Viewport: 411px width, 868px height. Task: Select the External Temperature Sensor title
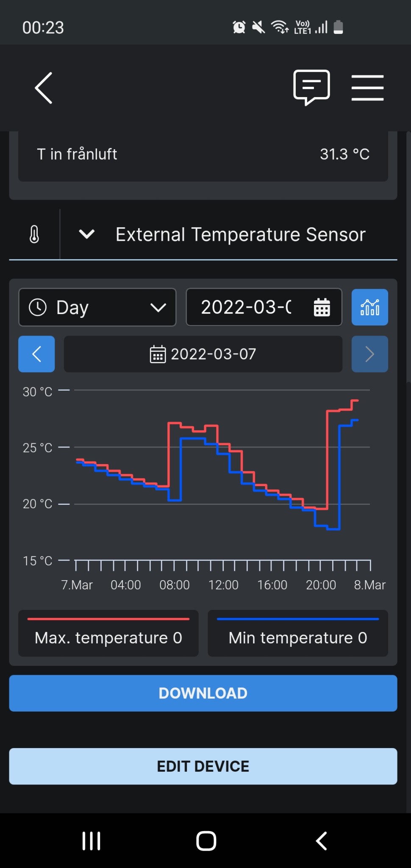(x=240, y=234)
